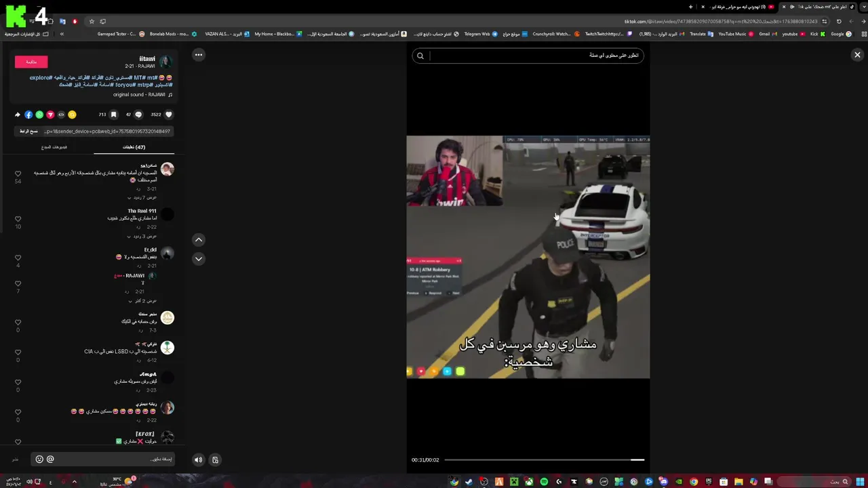868x488 pixels.
Task: Like Er_dd's comment
Action: point(18,258)
